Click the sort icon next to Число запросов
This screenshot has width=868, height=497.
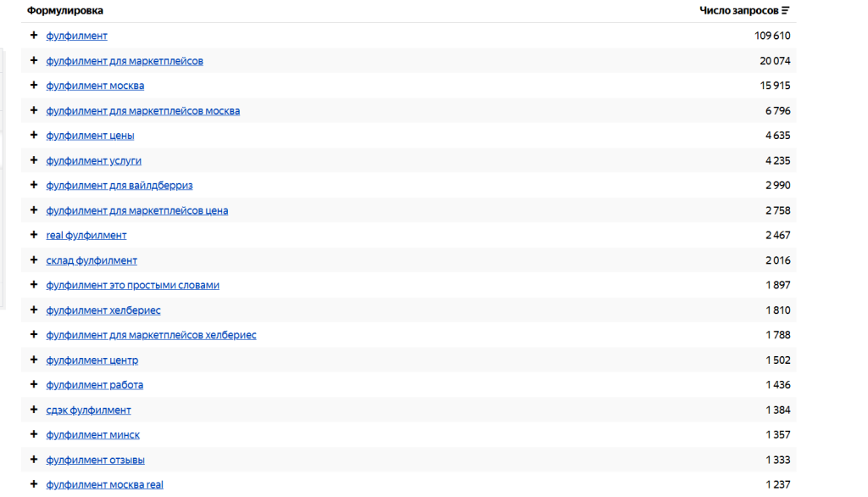click(x=786, y=11)
